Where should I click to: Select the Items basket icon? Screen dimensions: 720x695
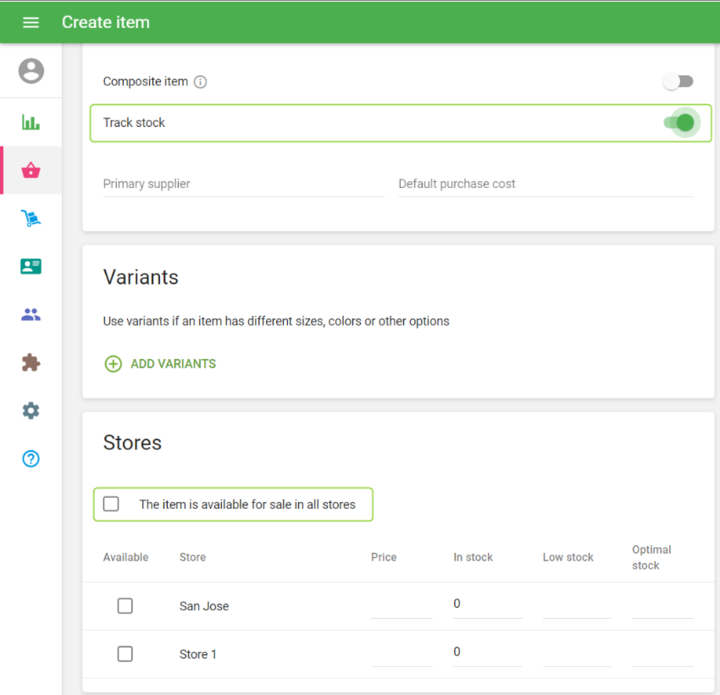[31, 170]
